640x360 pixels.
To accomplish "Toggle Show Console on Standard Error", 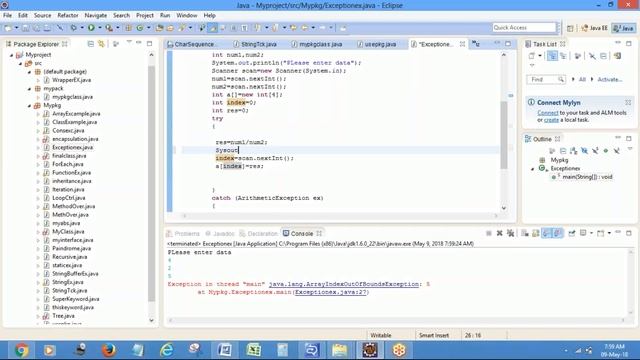I will pyautogui.click(x=558, y=233).
